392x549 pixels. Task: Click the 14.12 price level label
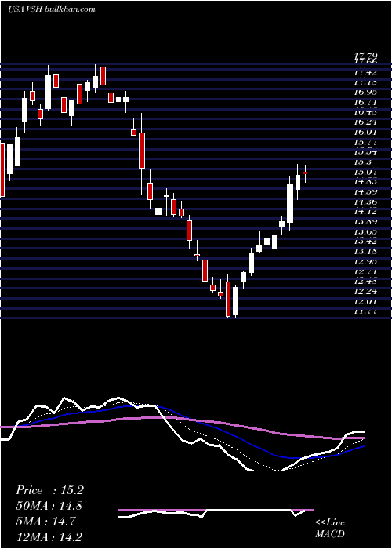(x=365, y=212)
